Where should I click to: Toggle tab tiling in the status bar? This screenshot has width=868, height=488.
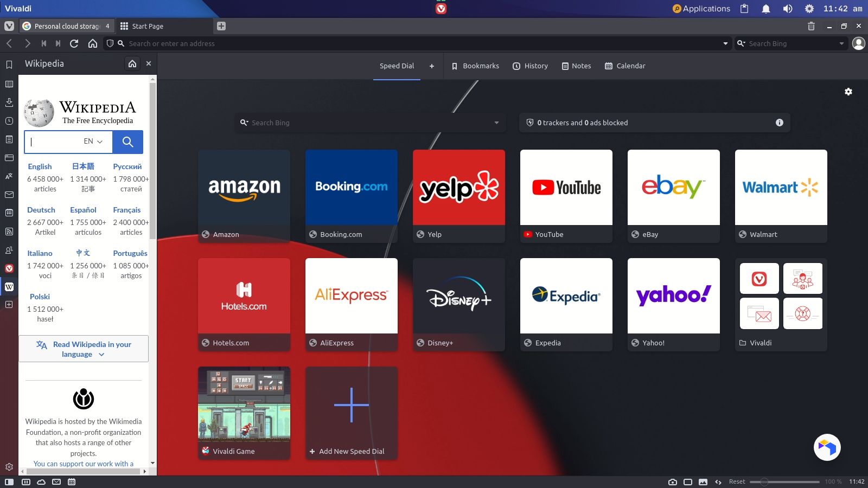pyautogui.click(x=688, y=481)
